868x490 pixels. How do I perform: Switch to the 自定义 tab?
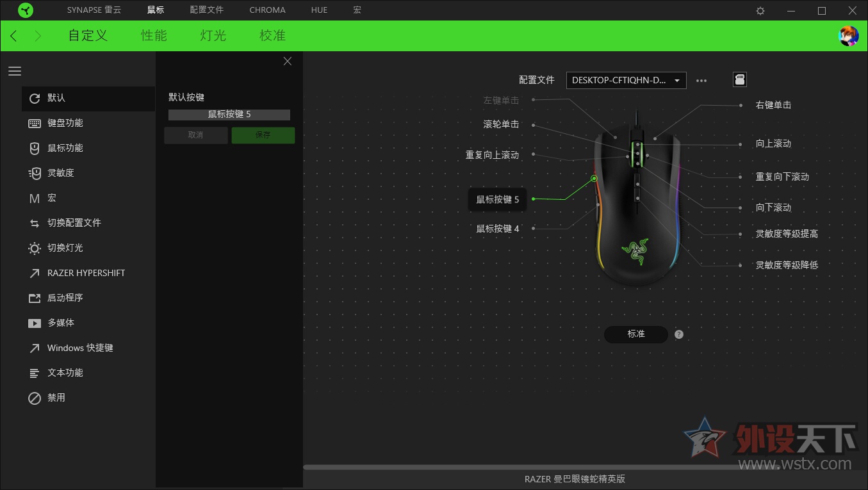click(88, 36)
